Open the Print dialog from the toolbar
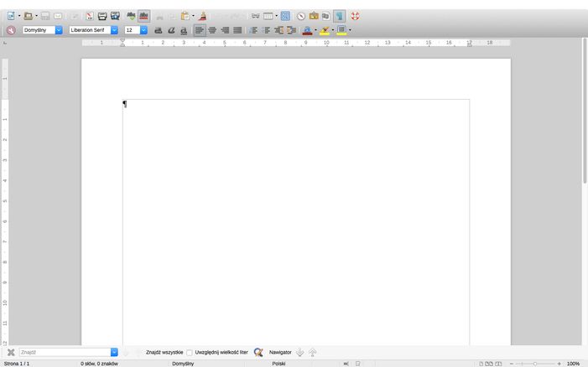The image size is (588, 367). (102, 16)
